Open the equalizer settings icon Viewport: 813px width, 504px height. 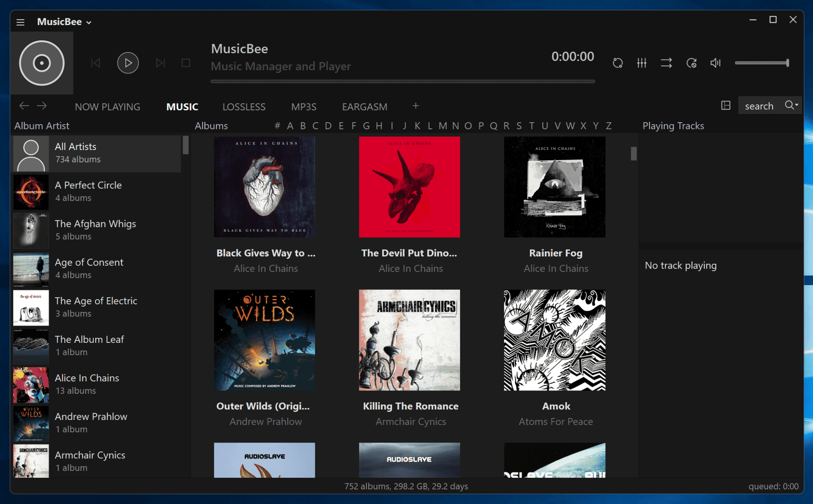(x=642, y=63)
